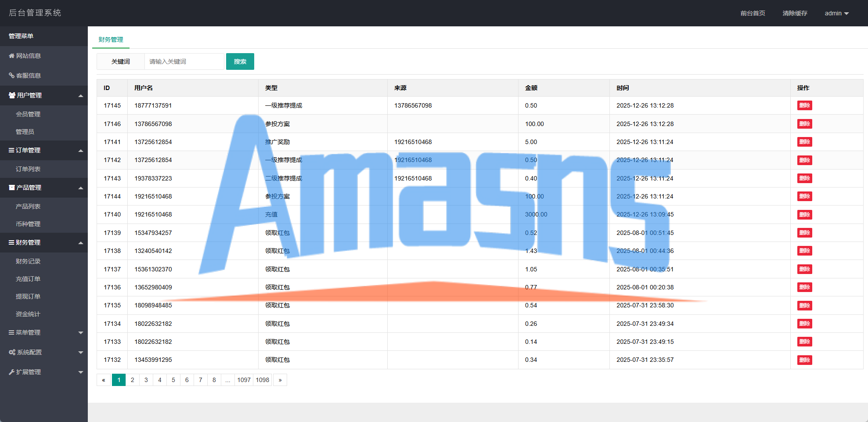Screen dimensions: 868x422
Task: Collapse the 用户管理 menu arrow
Action: pyautogui.click(x=81, y=96)
